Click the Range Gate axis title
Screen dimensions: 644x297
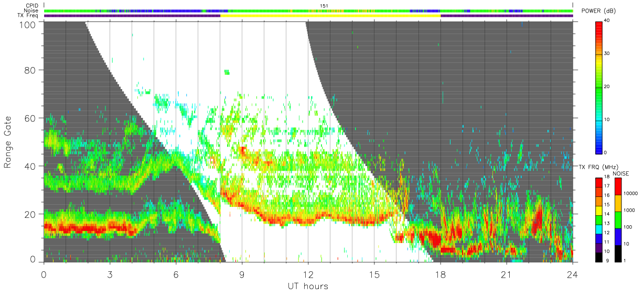pos(8,141)
